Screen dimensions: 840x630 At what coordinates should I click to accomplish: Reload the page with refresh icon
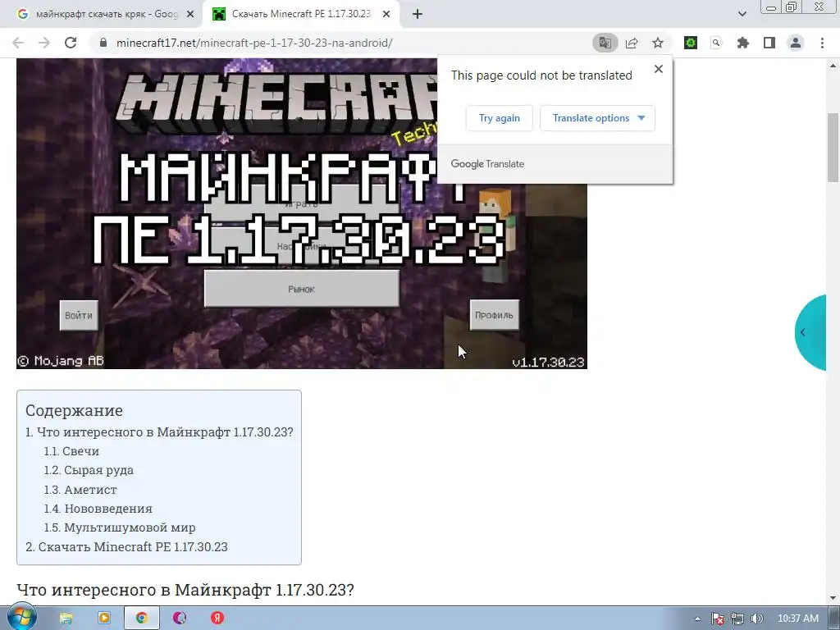[71, 43]
